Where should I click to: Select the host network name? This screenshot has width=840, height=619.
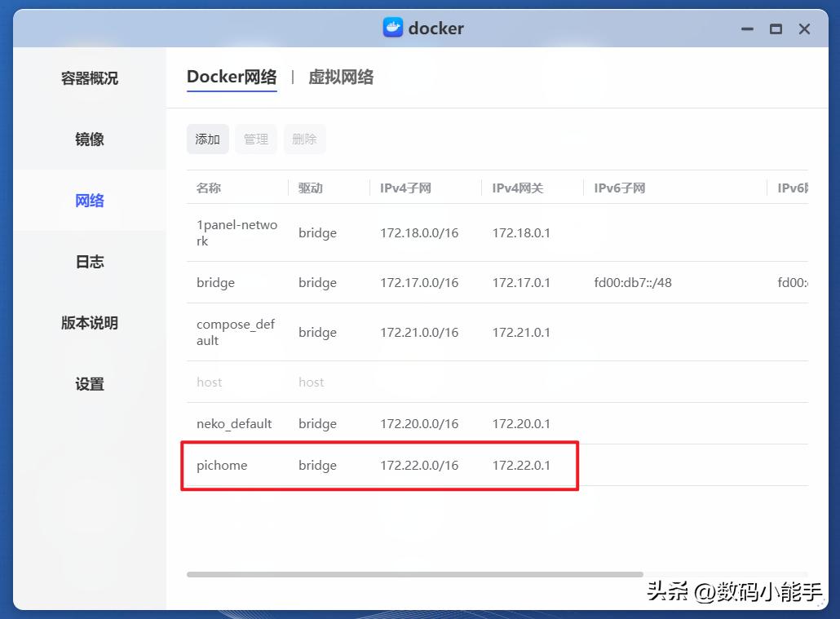(x=209, y=382)
